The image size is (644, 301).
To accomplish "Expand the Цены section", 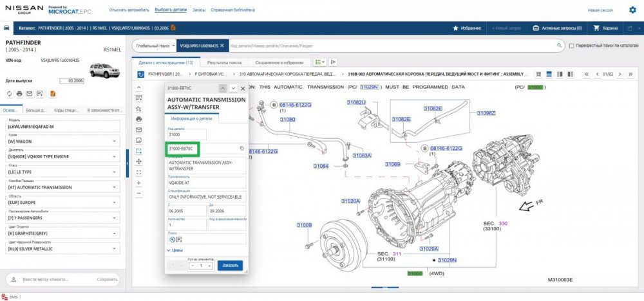I will tap(174, 250).
